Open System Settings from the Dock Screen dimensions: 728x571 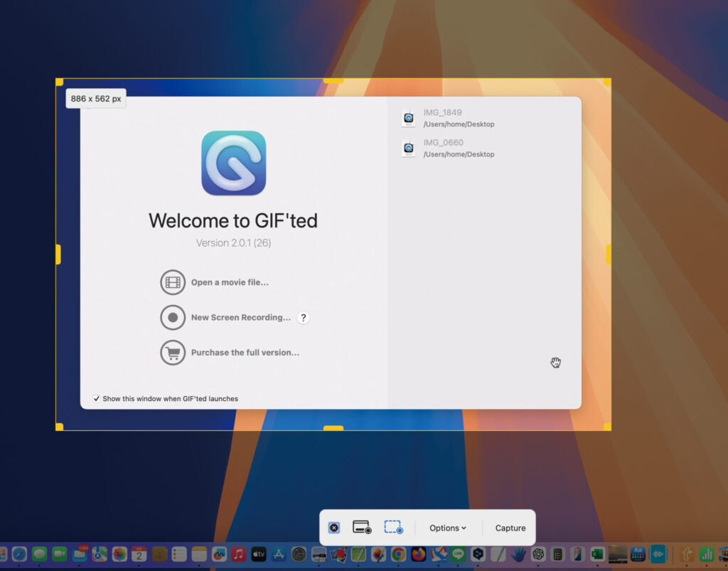299,554
